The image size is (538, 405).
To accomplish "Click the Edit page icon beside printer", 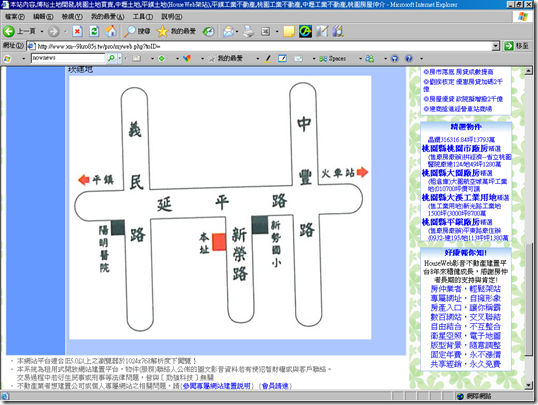I will [x=266, y=31].
